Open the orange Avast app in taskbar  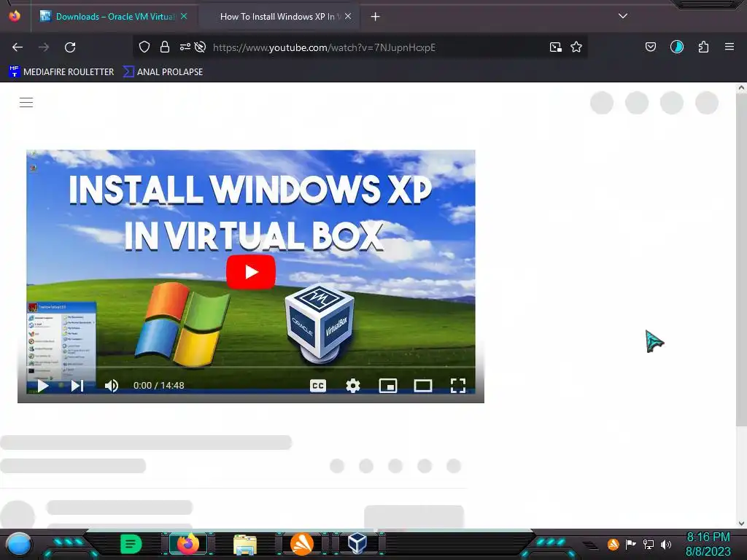301,544
